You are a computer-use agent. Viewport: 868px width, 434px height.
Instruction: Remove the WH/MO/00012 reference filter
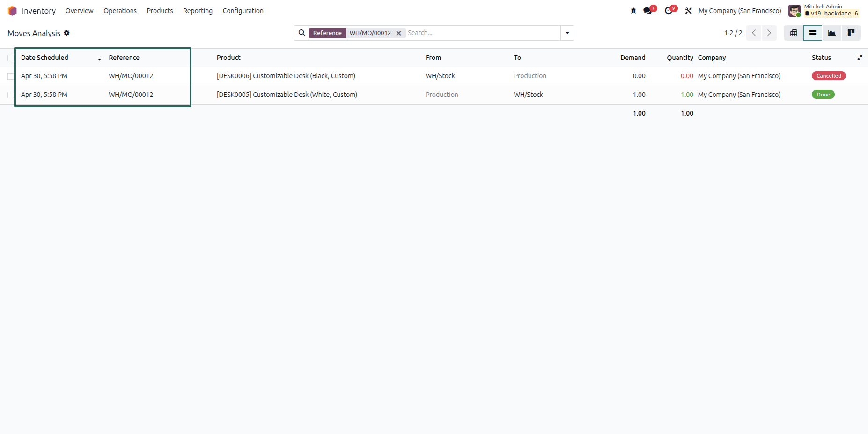398,33
